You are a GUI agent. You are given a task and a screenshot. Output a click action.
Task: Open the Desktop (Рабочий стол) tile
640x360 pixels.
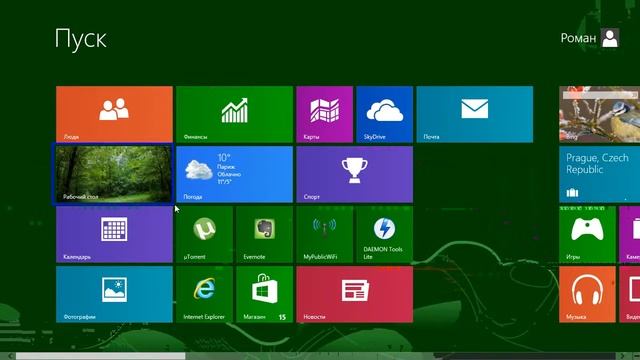[x=114, y=174]
